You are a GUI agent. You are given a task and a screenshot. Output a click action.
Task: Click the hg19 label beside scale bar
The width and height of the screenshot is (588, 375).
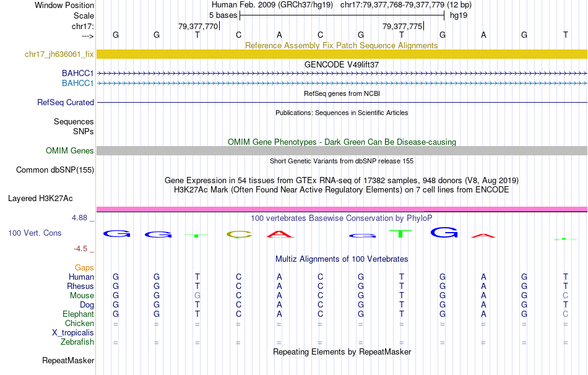(x=459, y=15)
